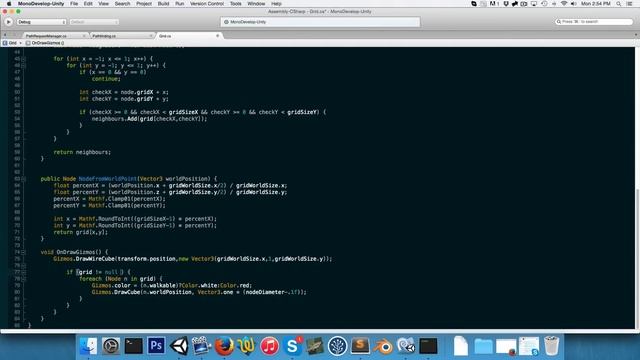Image resolution: width=640 pixels, height=360 pixels.
Task: Open iTunes from the dock
Action: point(269,346)
